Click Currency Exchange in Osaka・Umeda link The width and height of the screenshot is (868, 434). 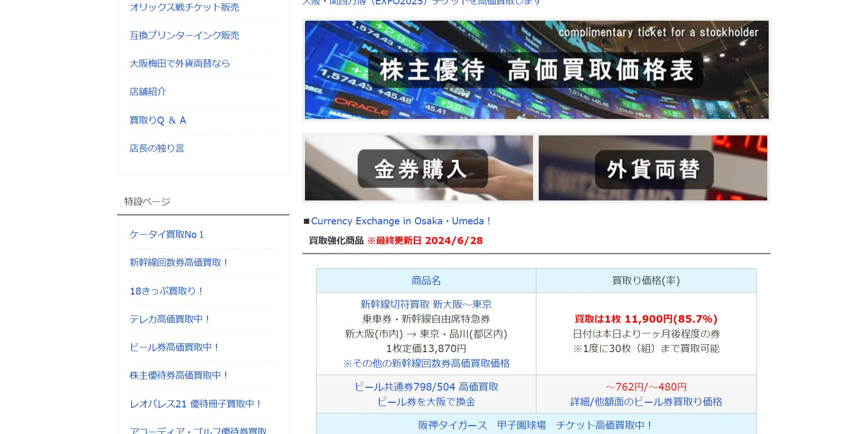(400, 221)
